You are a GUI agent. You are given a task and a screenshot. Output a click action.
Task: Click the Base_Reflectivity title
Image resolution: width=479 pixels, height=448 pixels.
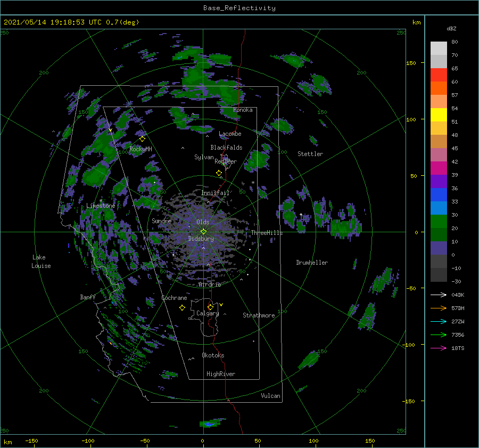tap(240, 8)
